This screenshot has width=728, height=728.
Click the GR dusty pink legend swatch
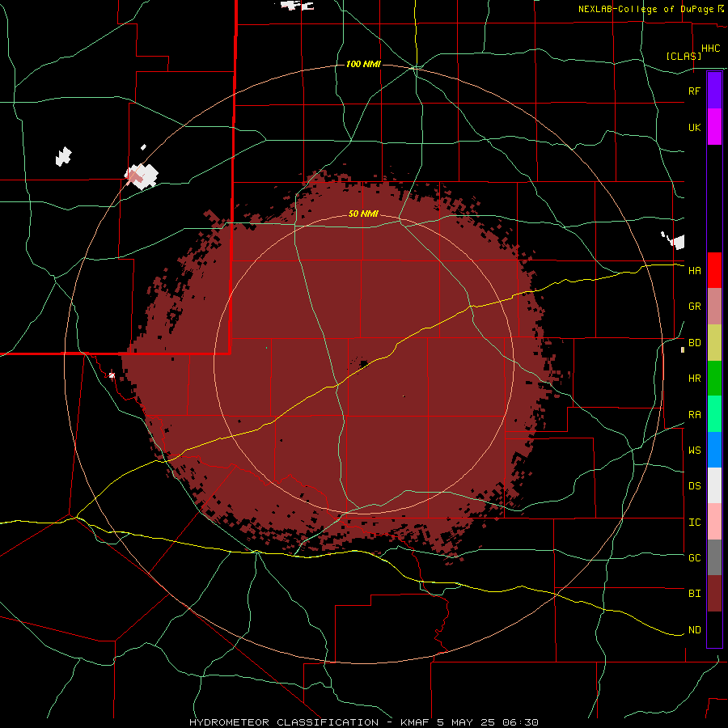[x=714, y=307]
